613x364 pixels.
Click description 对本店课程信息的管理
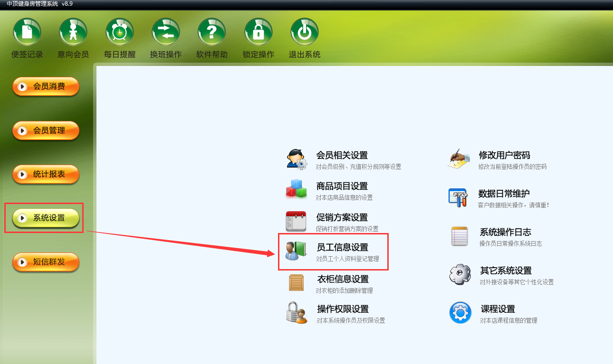[509, 321]
